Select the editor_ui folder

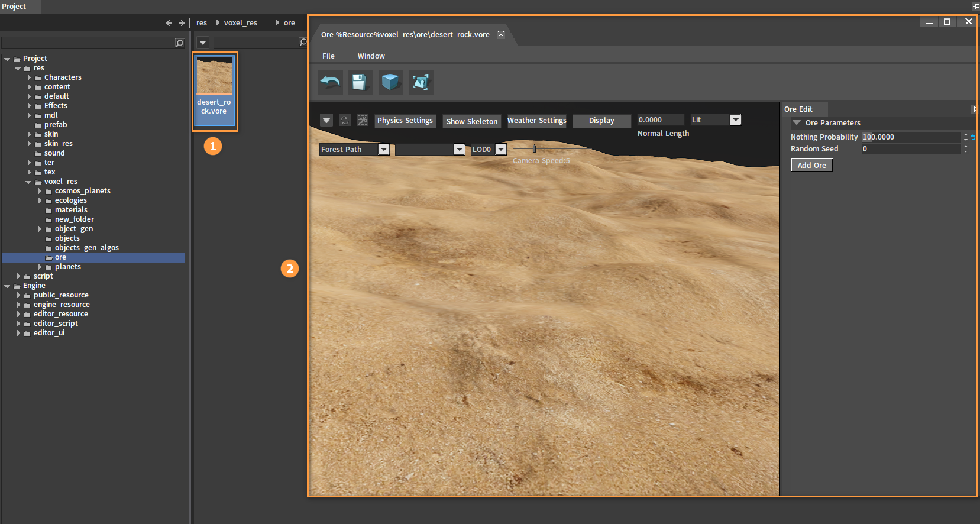click(x=49, y=333)
